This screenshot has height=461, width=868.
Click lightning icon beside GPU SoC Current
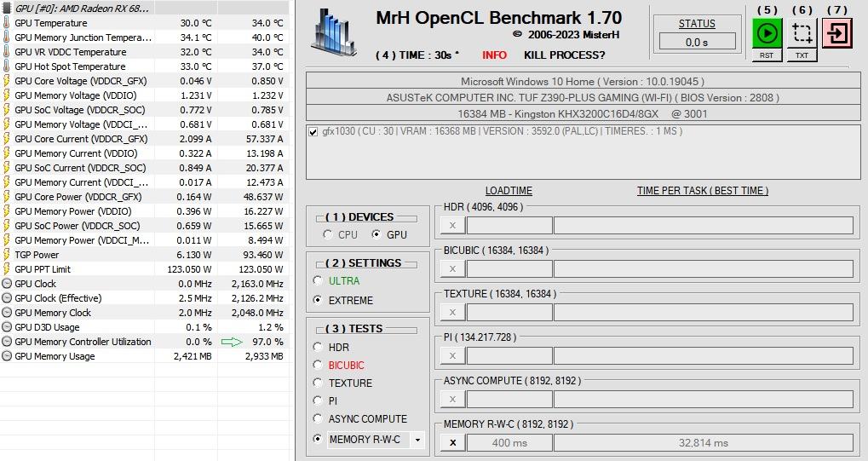pyautogui.click(x=7, y=167)
